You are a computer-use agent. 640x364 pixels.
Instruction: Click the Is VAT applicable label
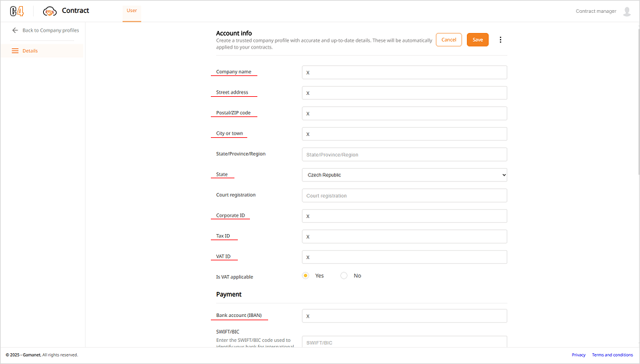234,277
